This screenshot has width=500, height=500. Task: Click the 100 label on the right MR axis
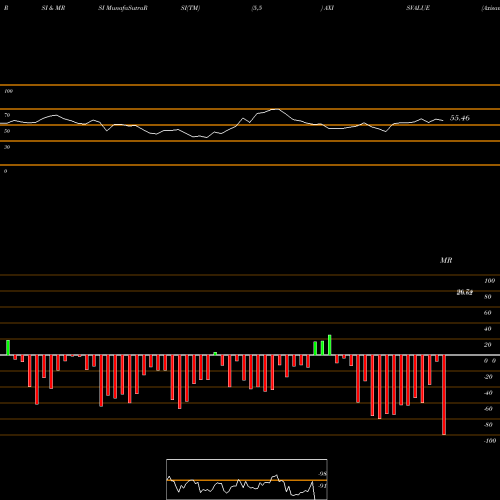489,281
